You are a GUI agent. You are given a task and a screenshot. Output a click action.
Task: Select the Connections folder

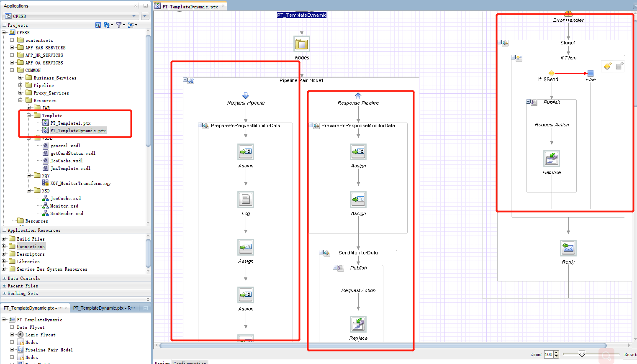[31, 246]
